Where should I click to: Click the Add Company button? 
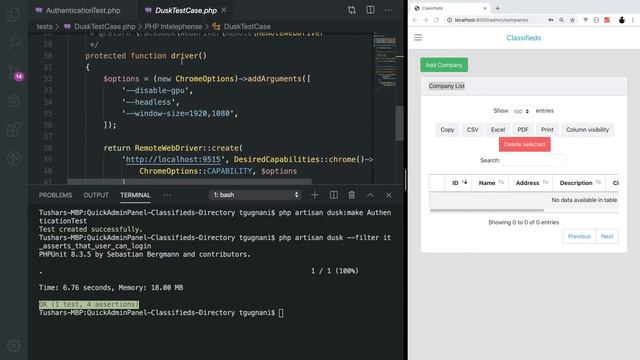[x=444, y=65]
